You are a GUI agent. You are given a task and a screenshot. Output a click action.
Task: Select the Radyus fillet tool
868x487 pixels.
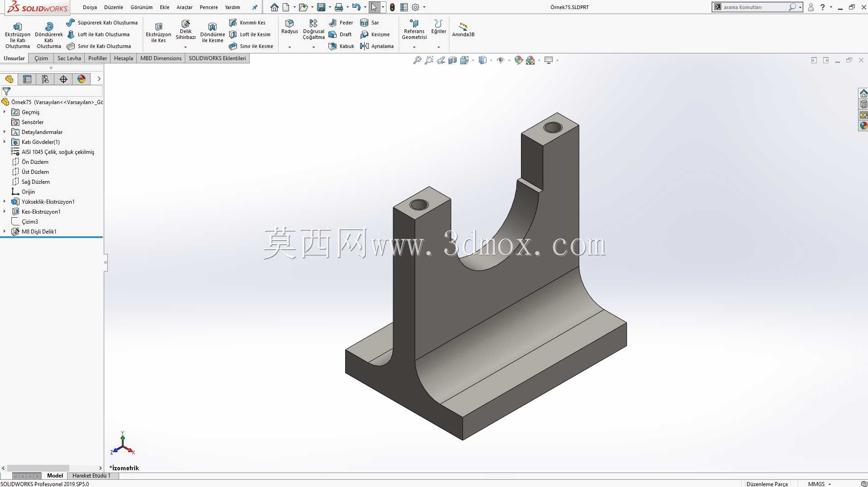289,27
